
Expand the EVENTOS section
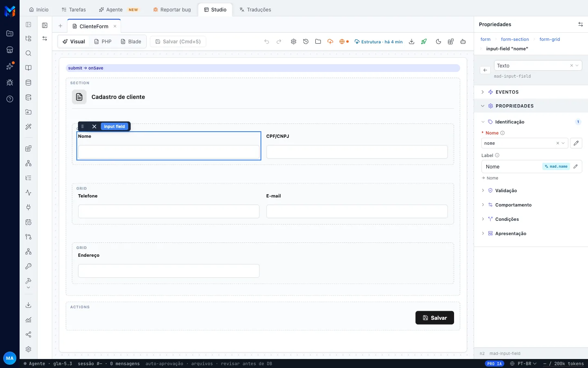(531, 92)
